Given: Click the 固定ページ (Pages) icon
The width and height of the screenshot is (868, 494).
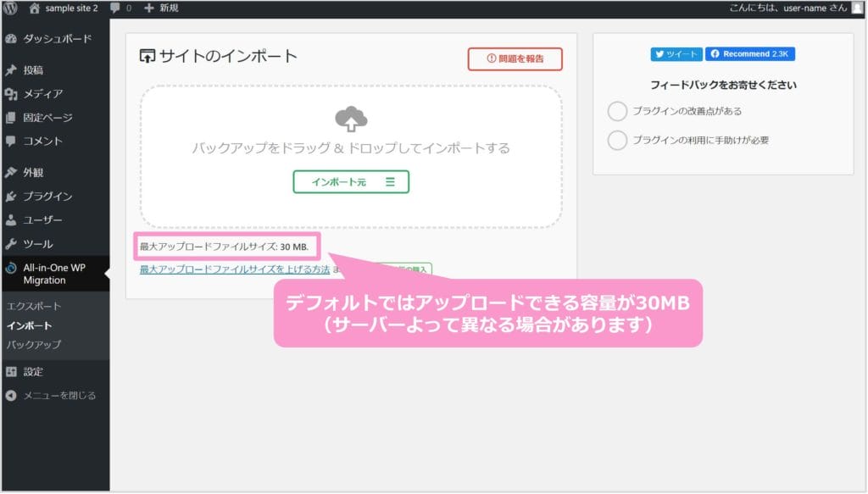Looking at the screenshot, I should point(11,117).
